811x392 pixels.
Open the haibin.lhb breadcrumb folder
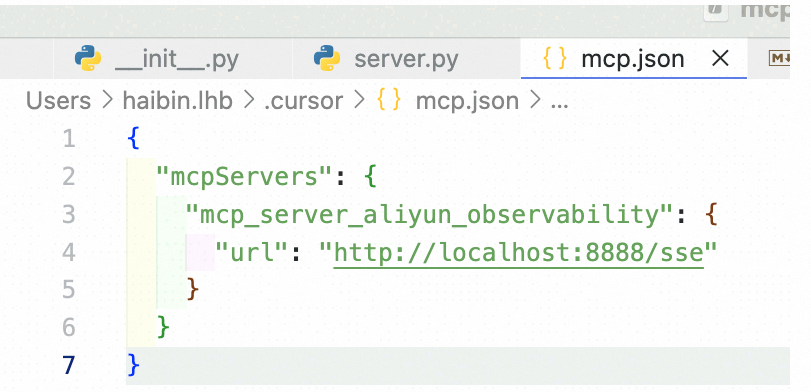(177, 101)
